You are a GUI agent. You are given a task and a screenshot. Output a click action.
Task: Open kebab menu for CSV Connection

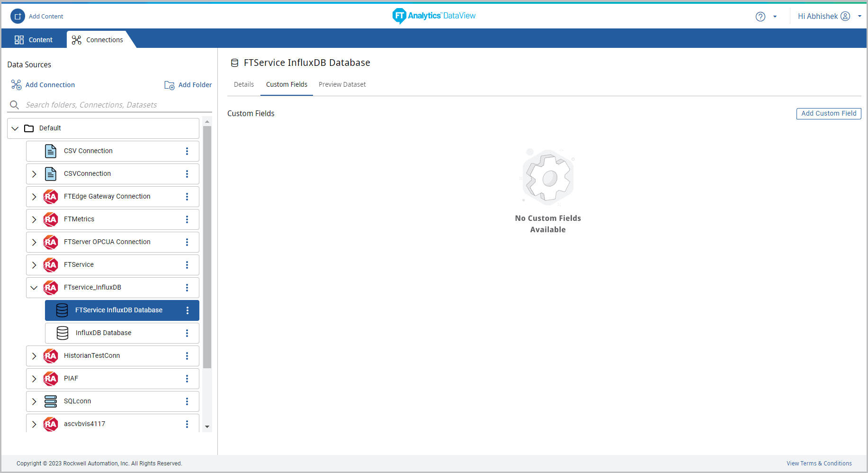coord(187,151)
